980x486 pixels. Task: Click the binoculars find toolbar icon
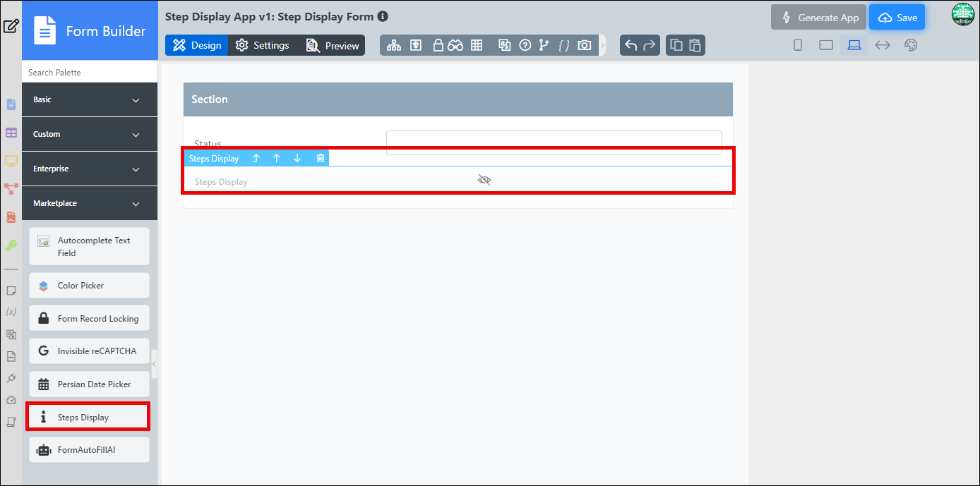[455, 45]
